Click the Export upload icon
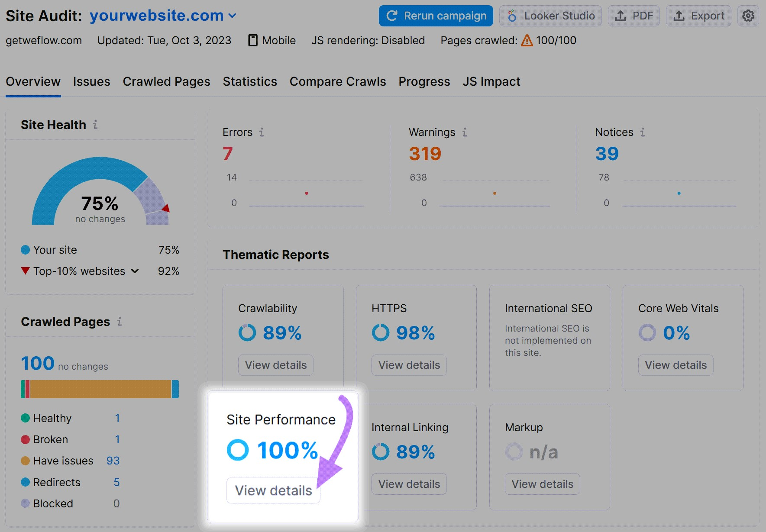 679,16
